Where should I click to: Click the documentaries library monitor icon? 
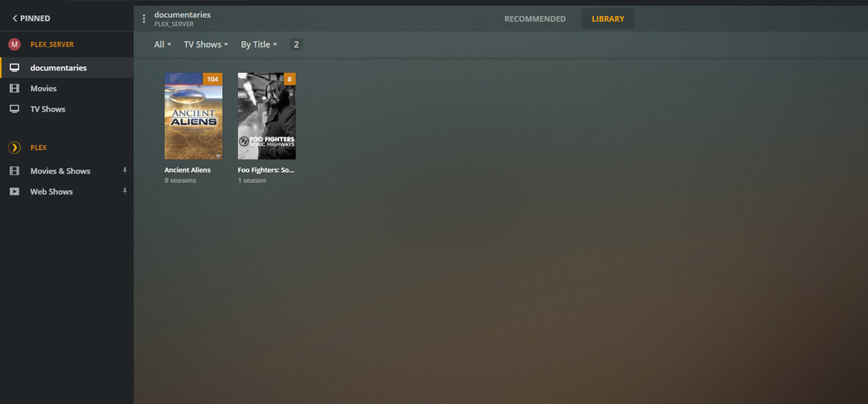[14, 68]
